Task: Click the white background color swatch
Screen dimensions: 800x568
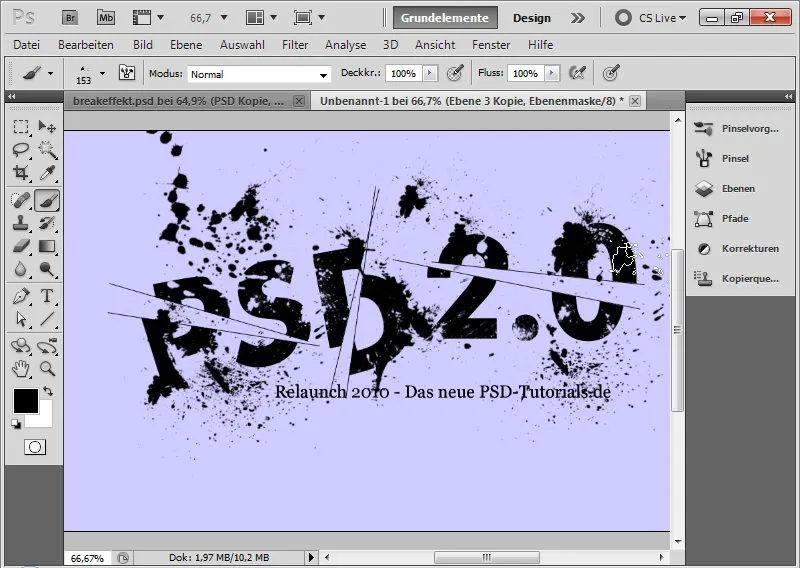Action: [x=44, y=419]
